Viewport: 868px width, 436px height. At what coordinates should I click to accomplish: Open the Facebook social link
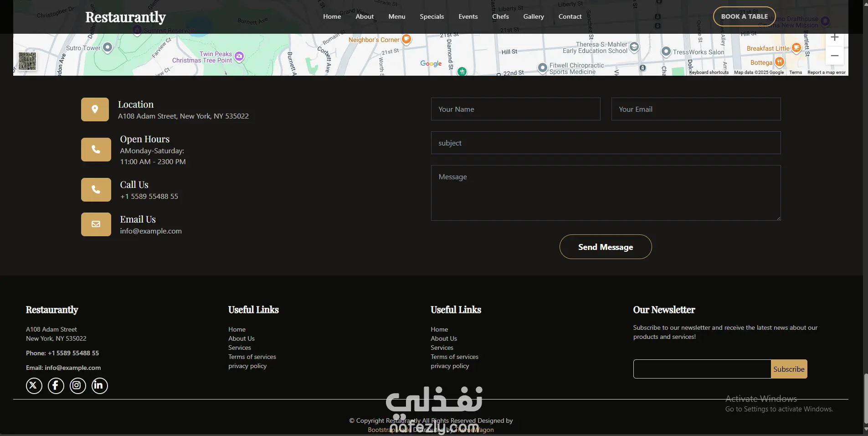pyautogui.click(x=56, y=386)
